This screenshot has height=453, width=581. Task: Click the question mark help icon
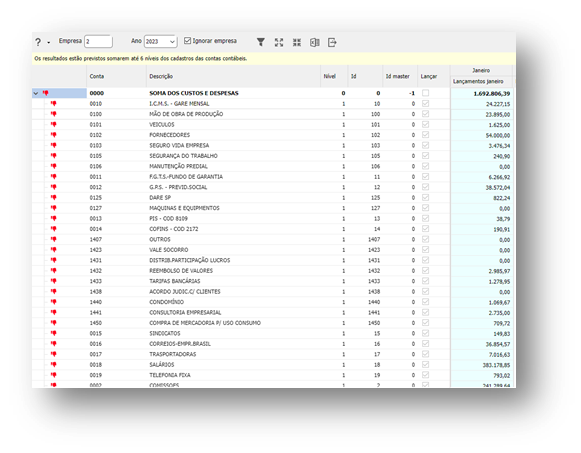tap(38, 42)
